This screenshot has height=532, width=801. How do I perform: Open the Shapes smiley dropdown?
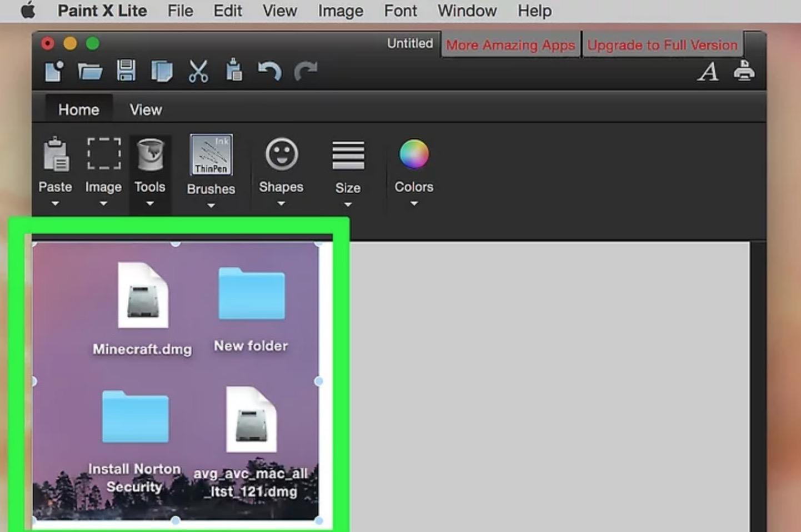tap(281, 171)
